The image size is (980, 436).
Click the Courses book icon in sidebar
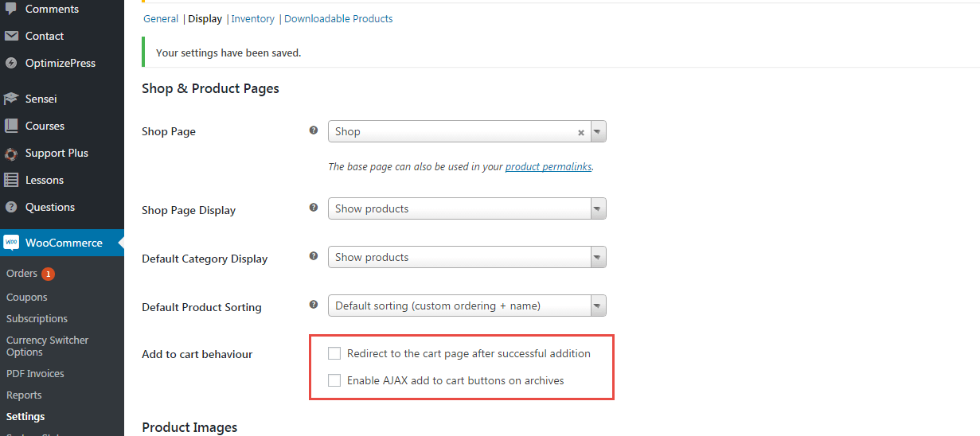[11, 126]
